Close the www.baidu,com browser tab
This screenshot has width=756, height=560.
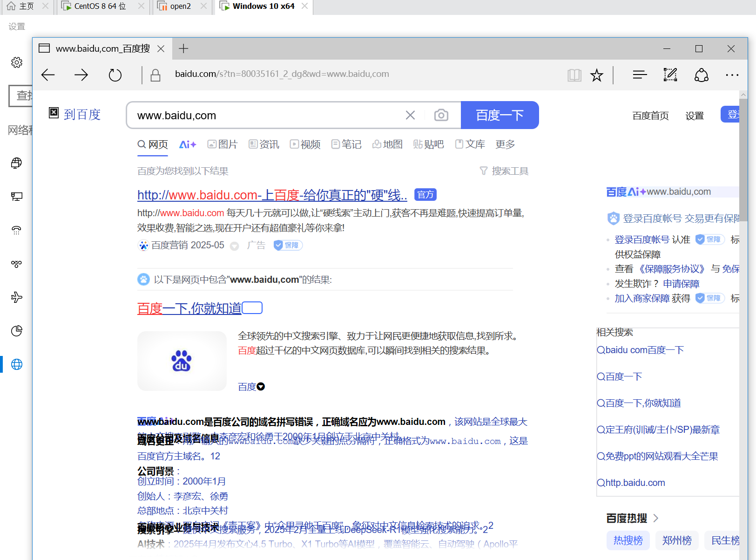[161, 48]
